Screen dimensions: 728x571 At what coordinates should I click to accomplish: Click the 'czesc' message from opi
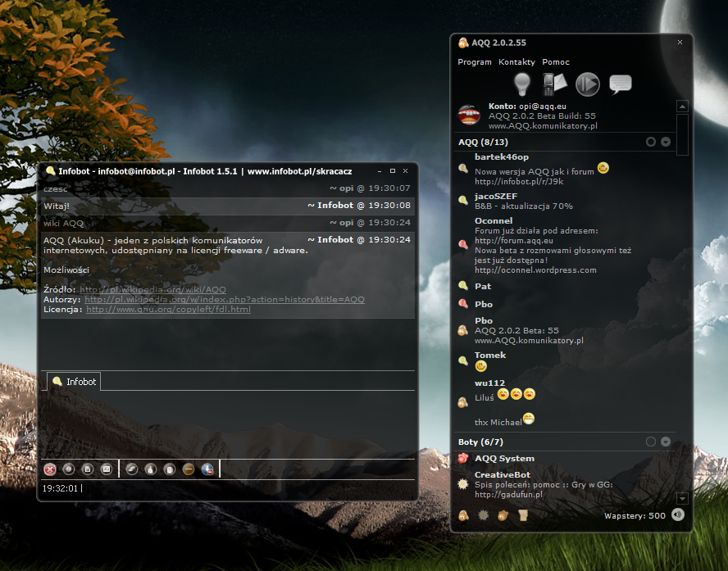pyautogui.click(x=55, y=189)
